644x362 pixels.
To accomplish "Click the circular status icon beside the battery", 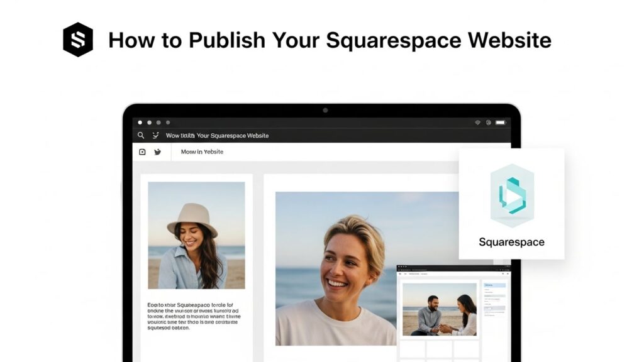I will pyautogui.click(x=489, y=123).
